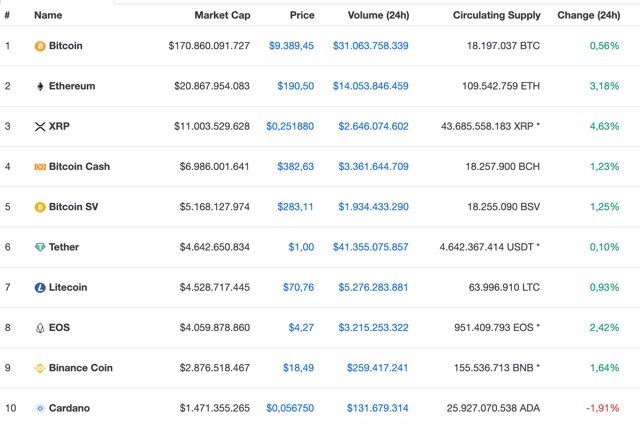The height and width of the screenshot is (426, 640).
Task: Click the Ethereum diamond icon
Action: 40,86
